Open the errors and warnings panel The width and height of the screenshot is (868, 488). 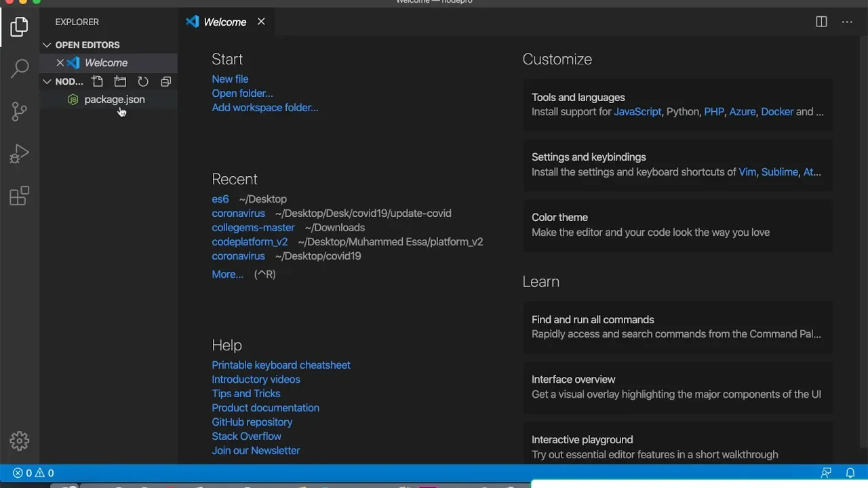pos(33,473)
